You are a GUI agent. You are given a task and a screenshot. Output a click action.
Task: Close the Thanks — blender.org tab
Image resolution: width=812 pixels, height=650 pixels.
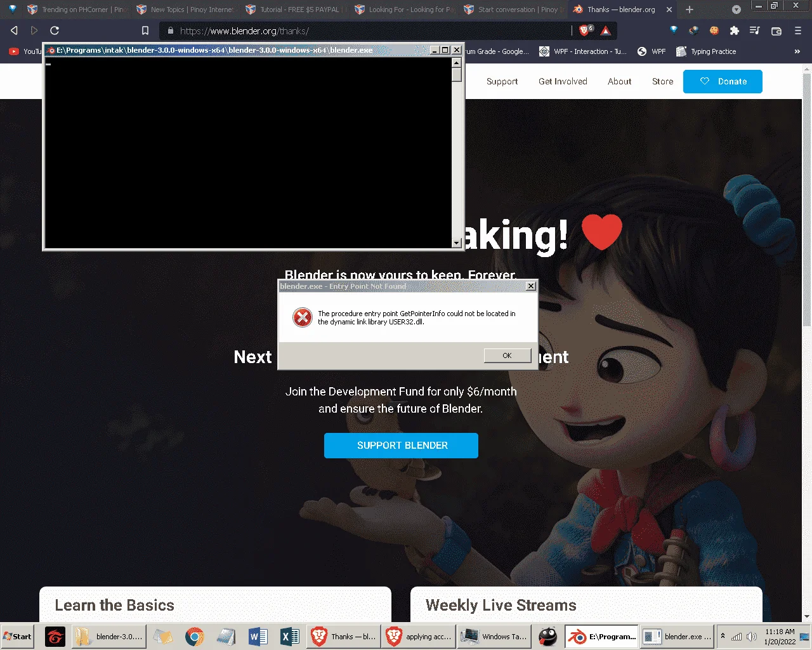(669, 10)
